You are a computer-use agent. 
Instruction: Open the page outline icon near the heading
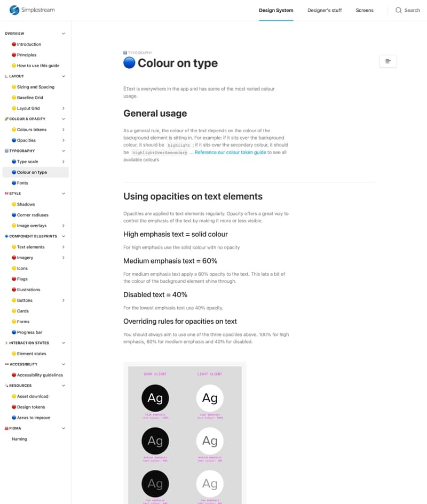point(388,61)
